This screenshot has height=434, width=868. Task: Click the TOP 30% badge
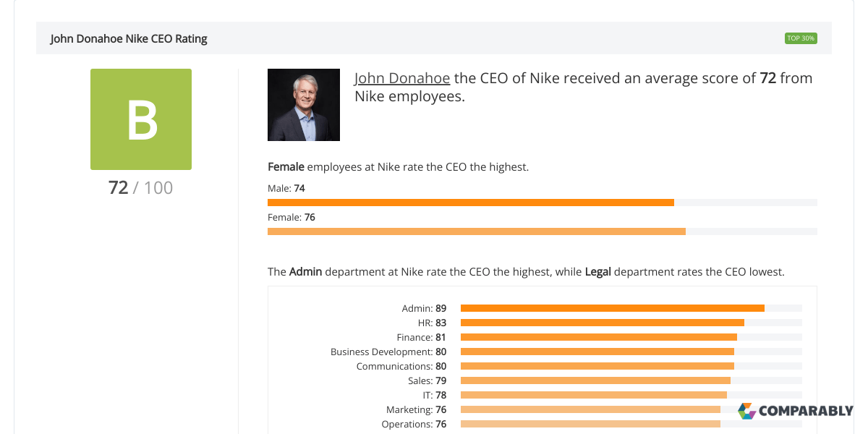point(801,38)
